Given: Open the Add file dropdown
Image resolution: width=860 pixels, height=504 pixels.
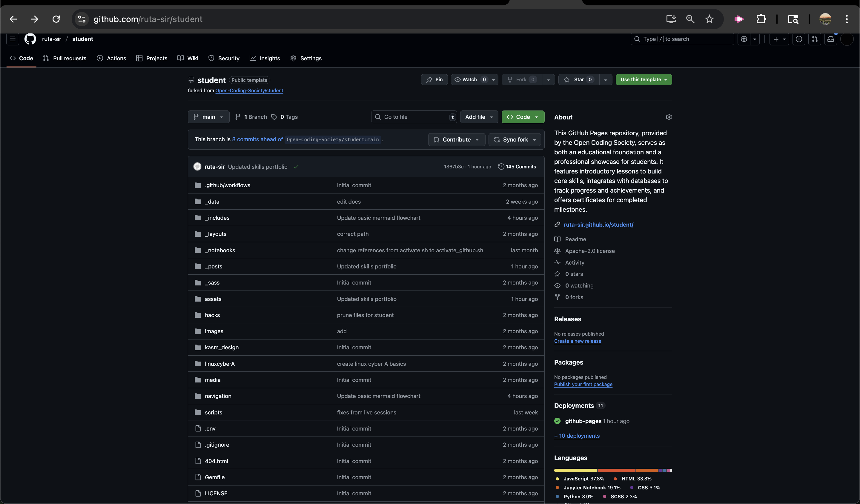Looking at the screenshot, I should coord(479,117).
